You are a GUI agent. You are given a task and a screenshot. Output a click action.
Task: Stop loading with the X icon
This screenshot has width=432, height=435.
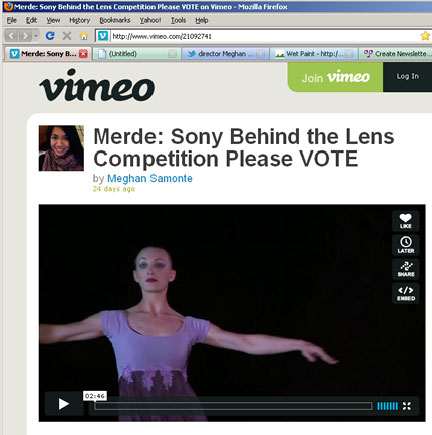tap(67, 36)
